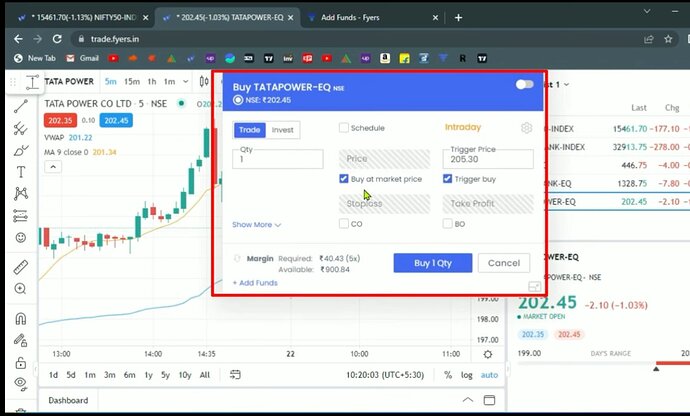Go back in browser history
The height and width of the screenshot is (416, 690).
point(18,39)
